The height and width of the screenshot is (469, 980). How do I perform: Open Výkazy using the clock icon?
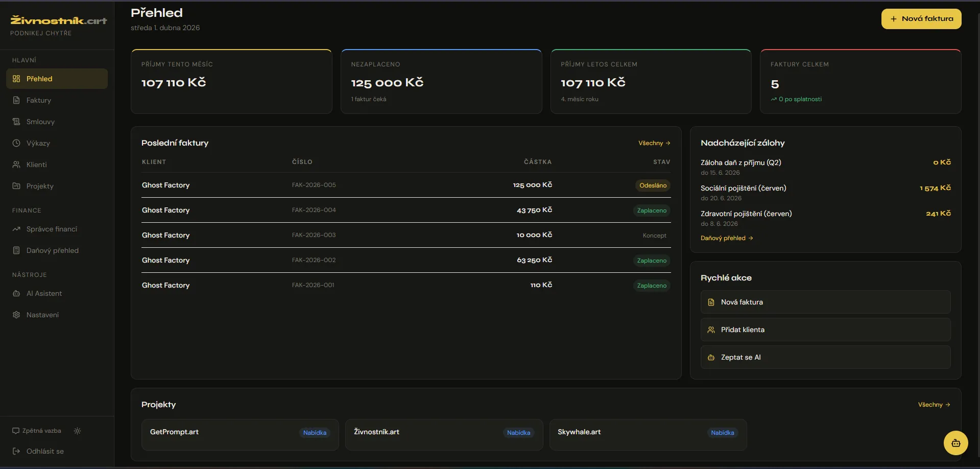click(x=16, y=143)
